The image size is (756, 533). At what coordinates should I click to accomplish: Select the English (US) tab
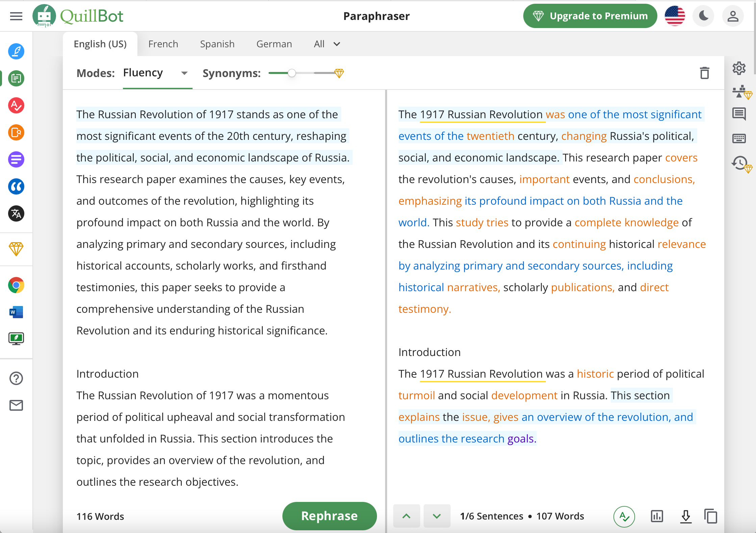pos(100,44)
